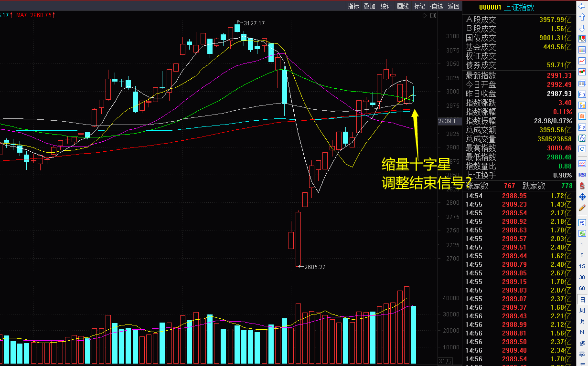Select the daily 日 period
Viewport: 588px width, 366px height.
point(582,300)
